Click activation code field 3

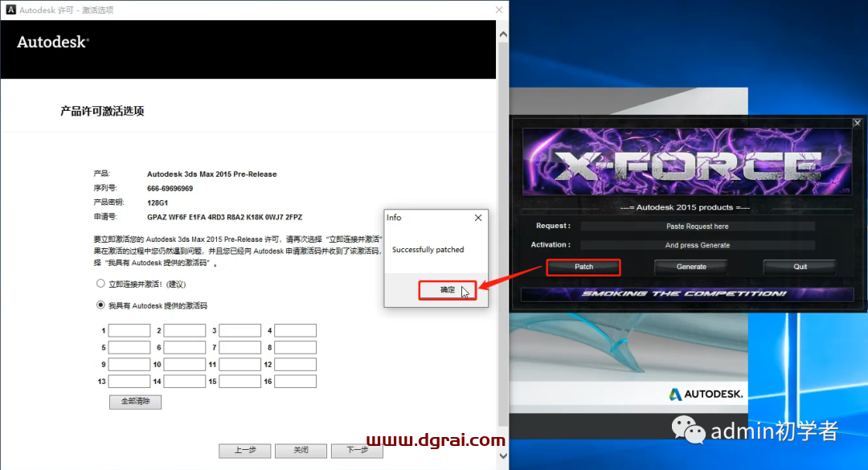point(240,330)
